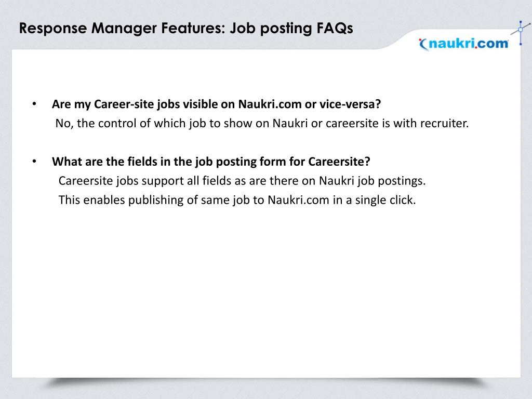This screenshot has width=532, height=399.
Task: Click the bottom dot of the vertical blue line
Action: 521,44
